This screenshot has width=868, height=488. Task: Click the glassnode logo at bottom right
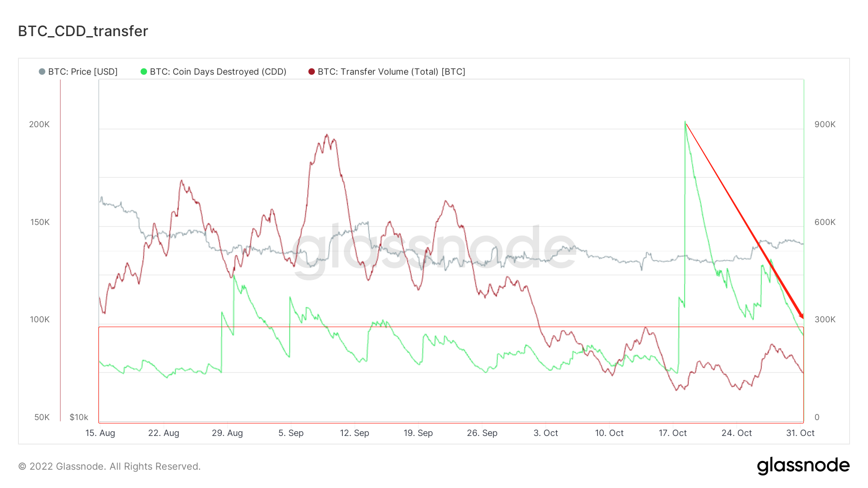[x=803, y=466]
